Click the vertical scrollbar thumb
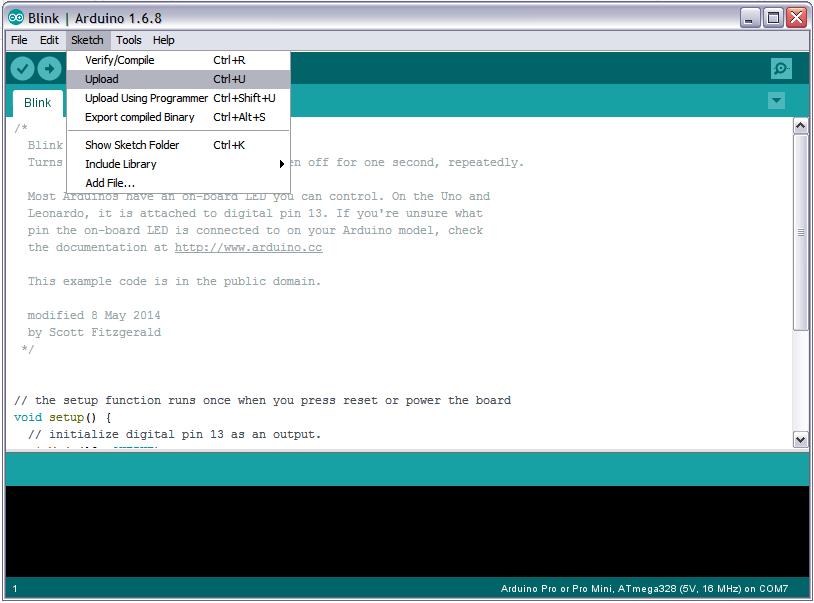This screenshot has height=603, width=814. 800,232
